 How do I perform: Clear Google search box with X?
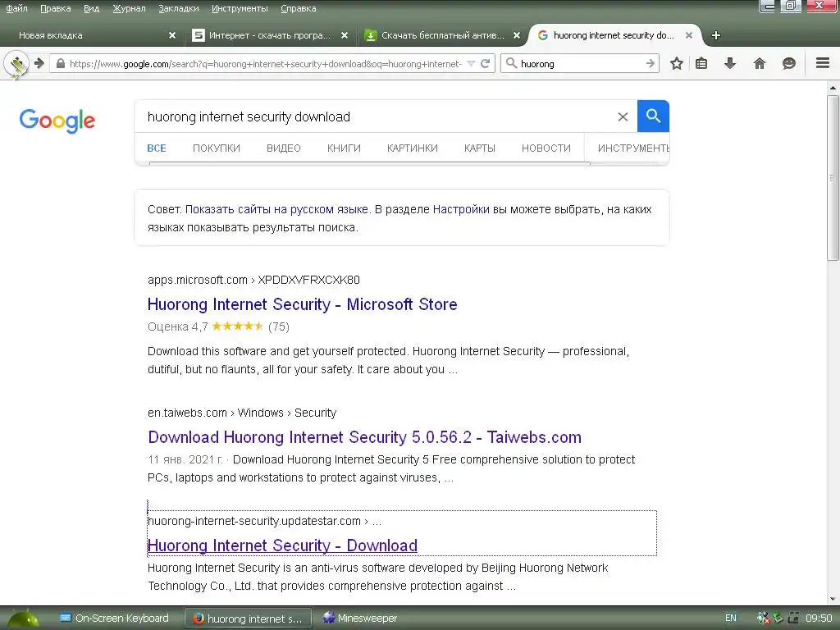tap(623, 116)
